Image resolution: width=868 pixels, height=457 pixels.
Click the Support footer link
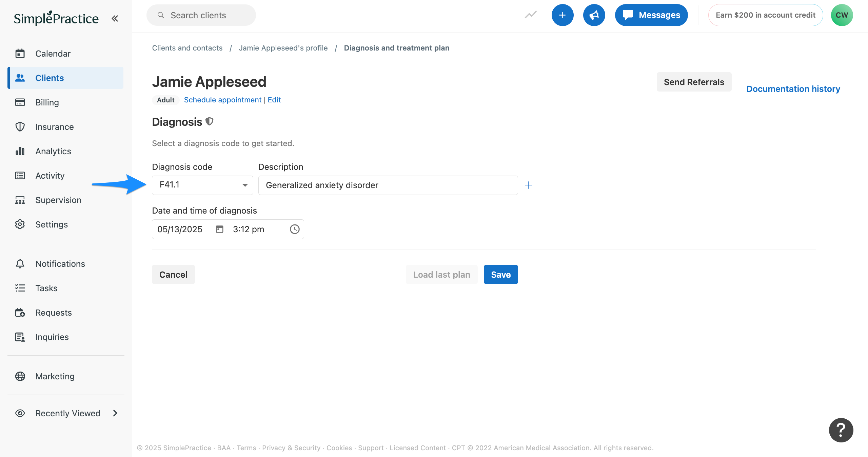tap(371, 448)
